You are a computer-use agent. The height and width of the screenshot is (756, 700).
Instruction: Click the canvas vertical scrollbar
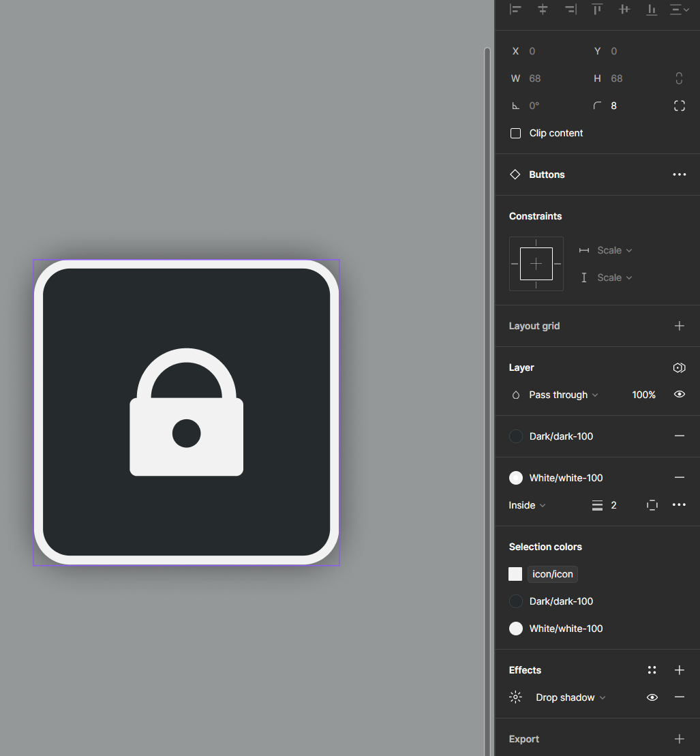click(487, 401)
